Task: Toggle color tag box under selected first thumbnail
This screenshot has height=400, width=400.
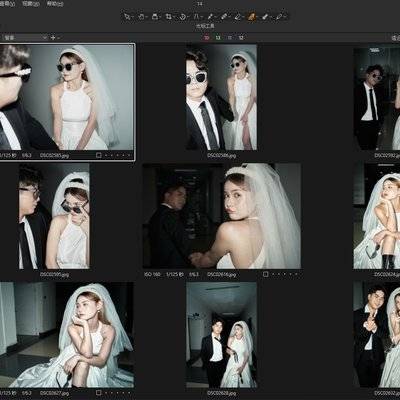Action: [99, 155]
